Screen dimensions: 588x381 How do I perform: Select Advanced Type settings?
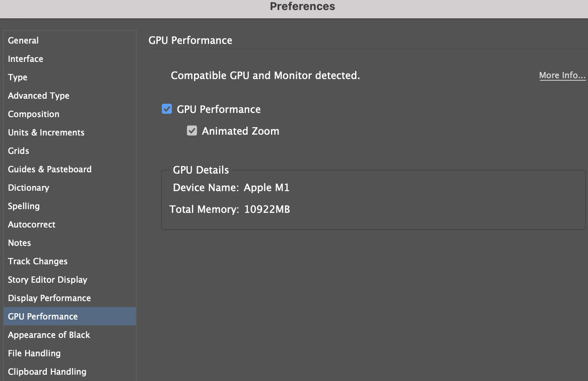point(38,95)
